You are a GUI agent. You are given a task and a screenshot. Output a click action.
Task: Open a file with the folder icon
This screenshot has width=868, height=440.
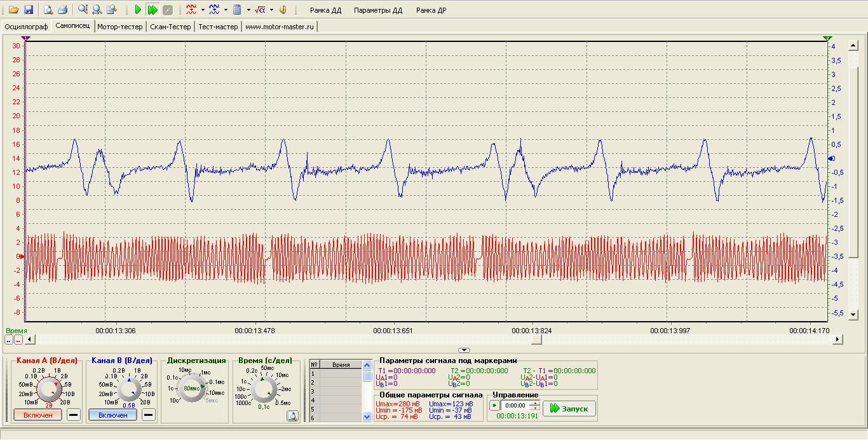click(x=13, y=10)
